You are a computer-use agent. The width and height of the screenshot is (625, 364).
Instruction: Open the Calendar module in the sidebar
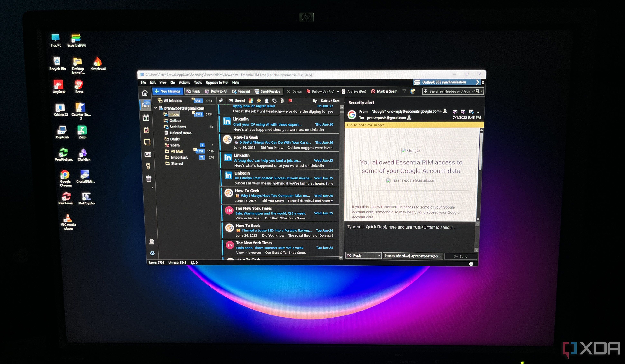click(x=146, y=118)
